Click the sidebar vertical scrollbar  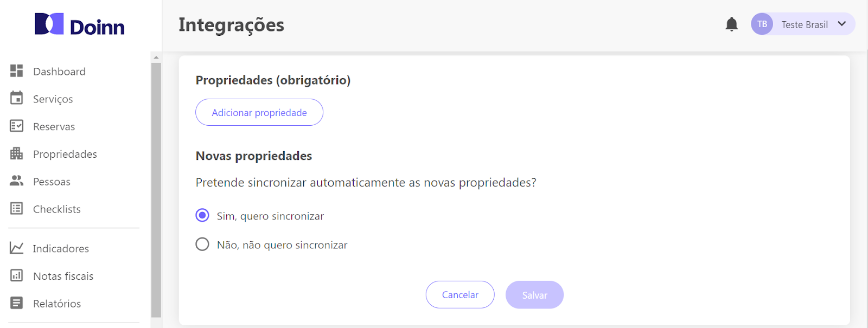[x=156, y=190]
